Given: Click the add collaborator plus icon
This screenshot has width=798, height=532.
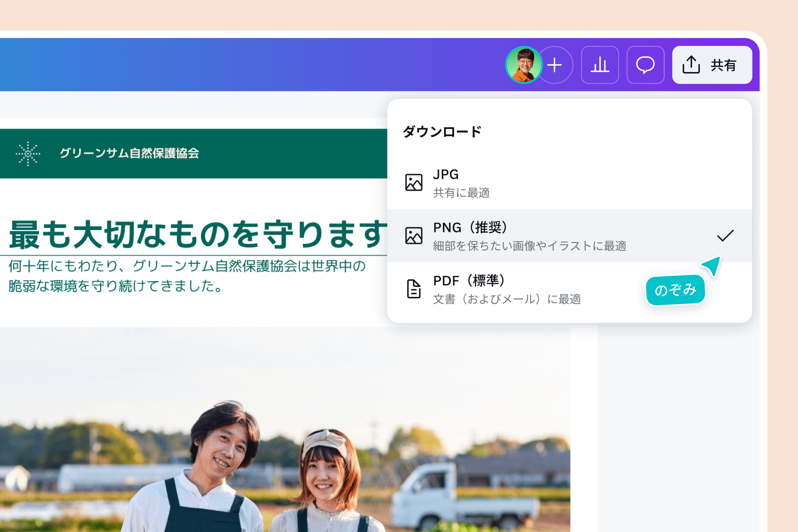Looking at the screenshot, I should 555,65.
